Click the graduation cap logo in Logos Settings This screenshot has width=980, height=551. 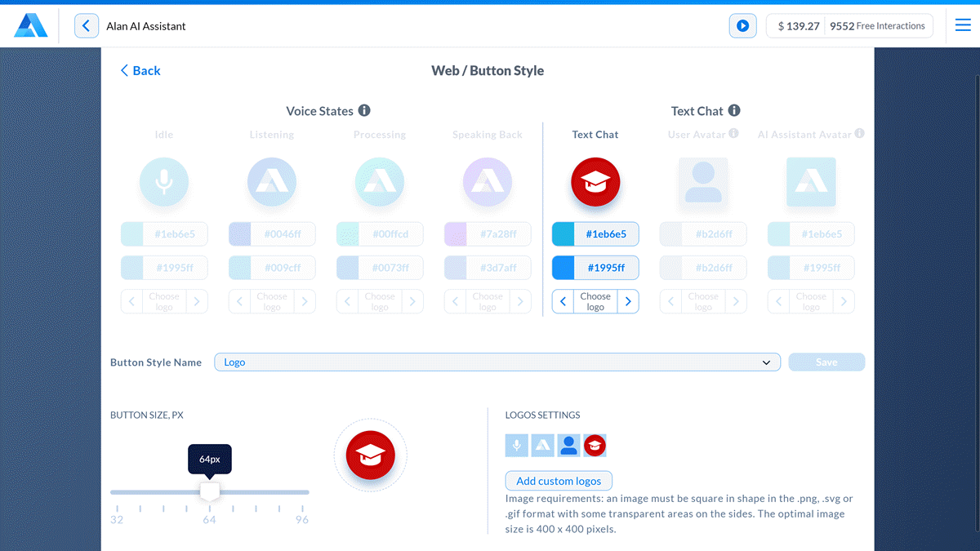(595, 445)
